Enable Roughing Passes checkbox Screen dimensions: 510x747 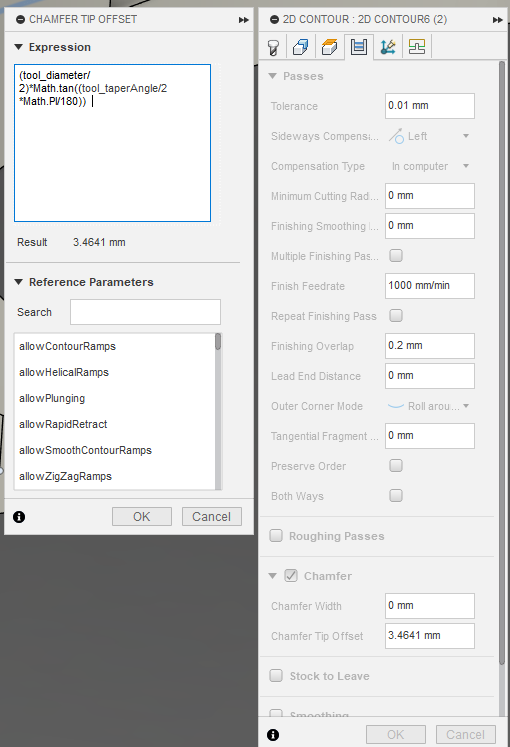[276, 536]
